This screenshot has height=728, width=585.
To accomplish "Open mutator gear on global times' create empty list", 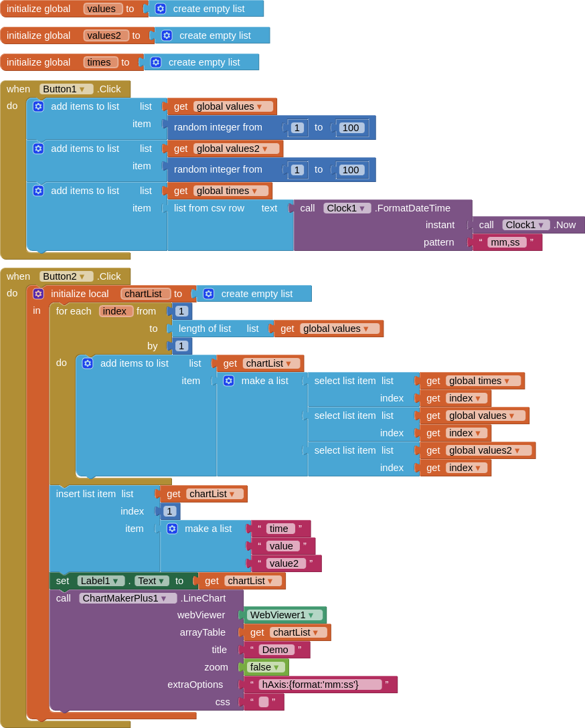I will [156, 62].
